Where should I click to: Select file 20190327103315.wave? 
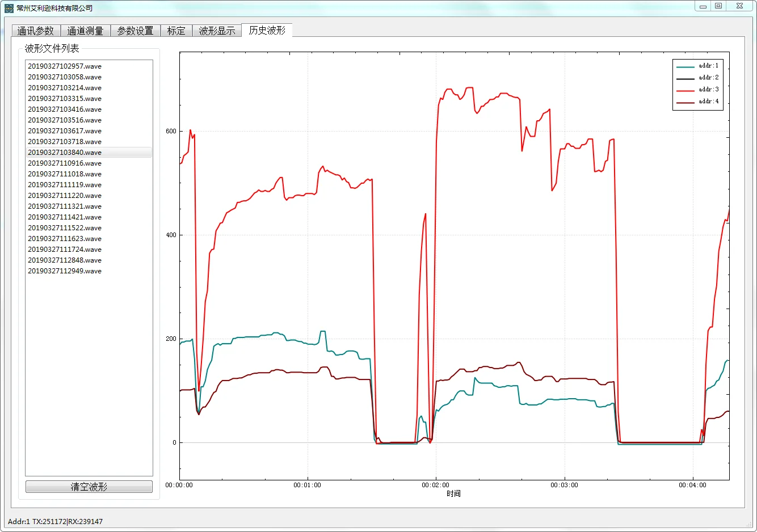point(89,99)
